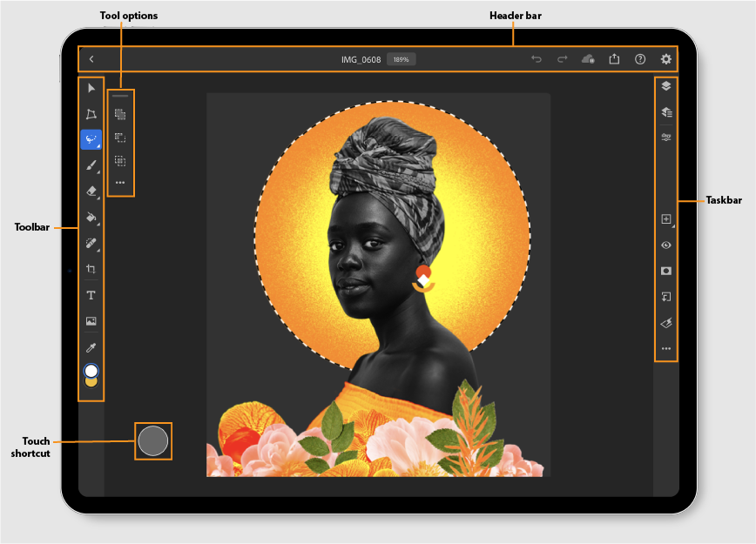Open the Help question mark

coord(640,59)
